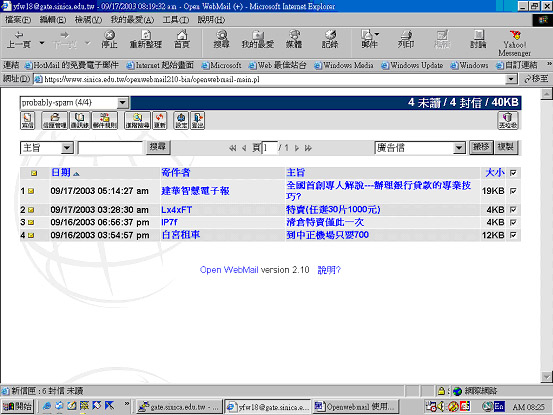Viewport: 553px width, 415px height.
Task: Open the 檔案(F) menu
Action: click(18, 20)
